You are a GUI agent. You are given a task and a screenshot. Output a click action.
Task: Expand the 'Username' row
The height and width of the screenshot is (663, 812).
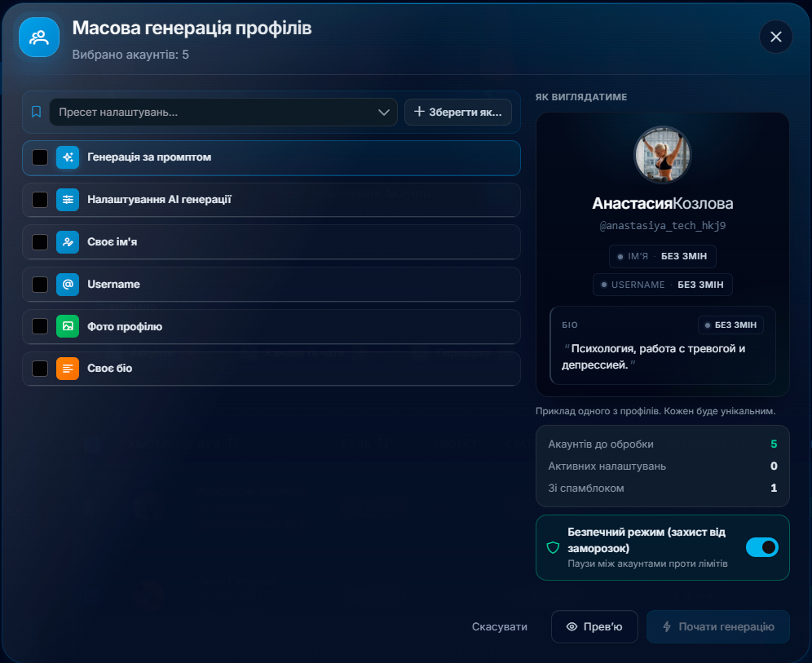271,285
